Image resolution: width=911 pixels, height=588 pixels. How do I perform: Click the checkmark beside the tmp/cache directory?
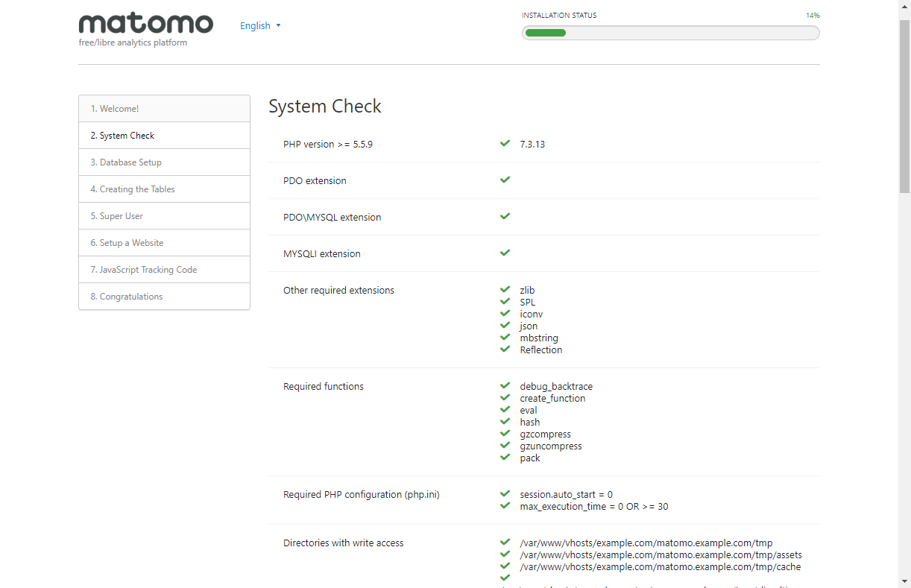click(505, 566)
